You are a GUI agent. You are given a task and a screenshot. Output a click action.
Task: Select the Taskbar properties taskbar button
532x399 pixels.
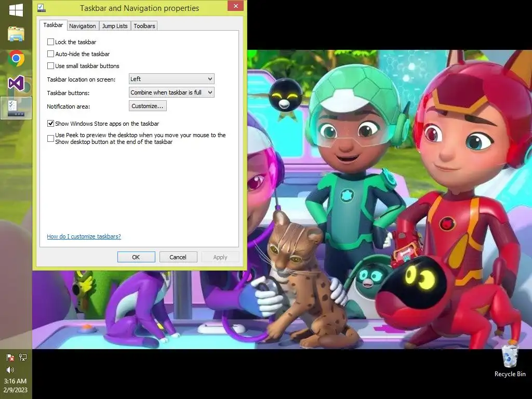pos(16,108)
